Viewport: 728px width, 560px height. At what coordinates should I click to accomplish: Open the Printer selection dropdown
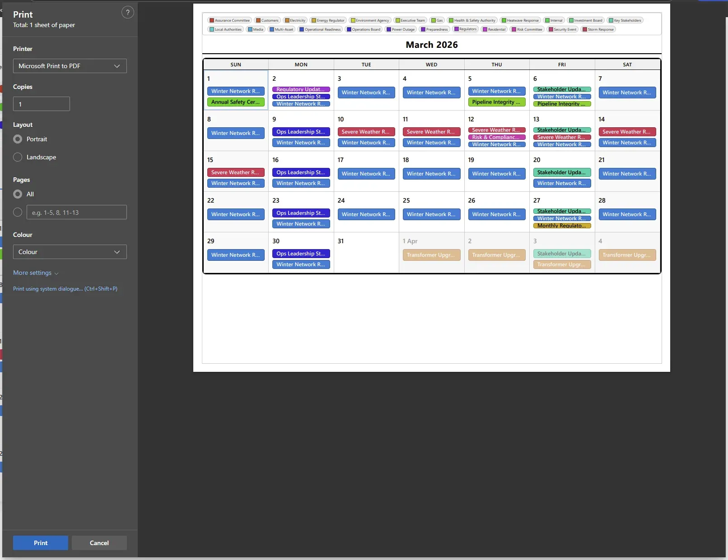tap(70, 66)
